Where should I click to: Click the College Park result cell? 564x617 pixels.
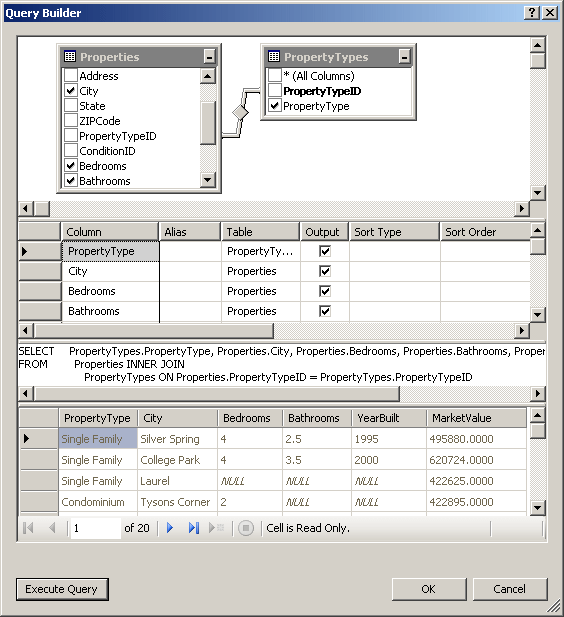177,460
